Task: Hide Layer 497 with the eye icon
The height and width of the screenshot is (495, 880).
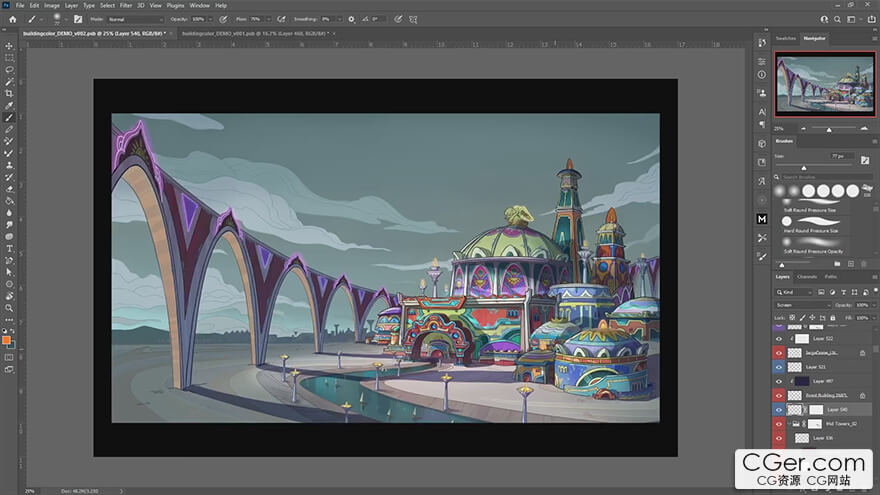Action: pos(779,381)
